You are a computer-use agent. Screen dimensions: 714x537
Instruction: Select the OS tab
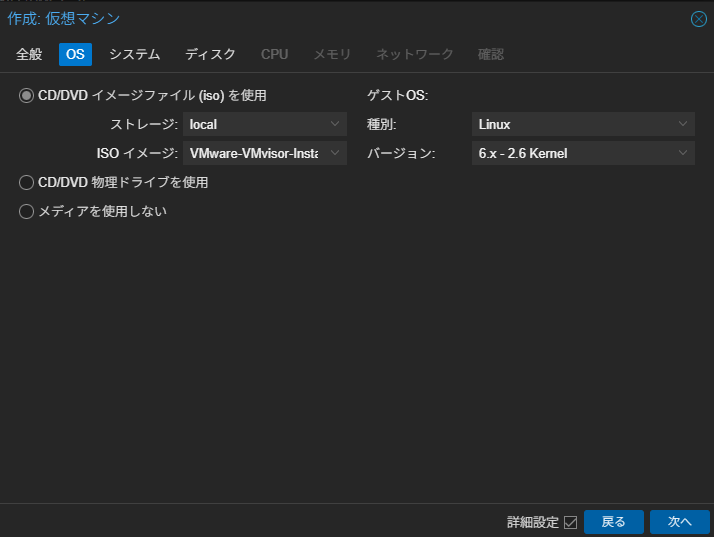[x=75, y=54]
